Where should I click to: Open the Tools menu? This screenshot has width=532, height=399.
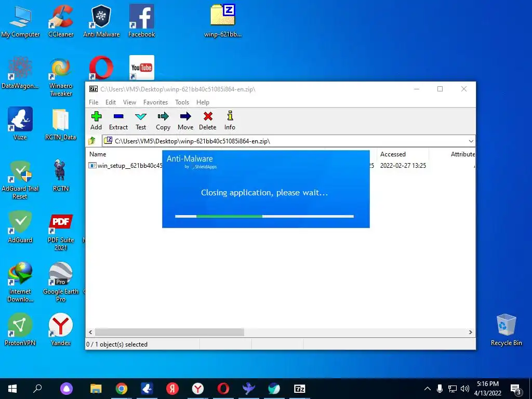point(182,102)
